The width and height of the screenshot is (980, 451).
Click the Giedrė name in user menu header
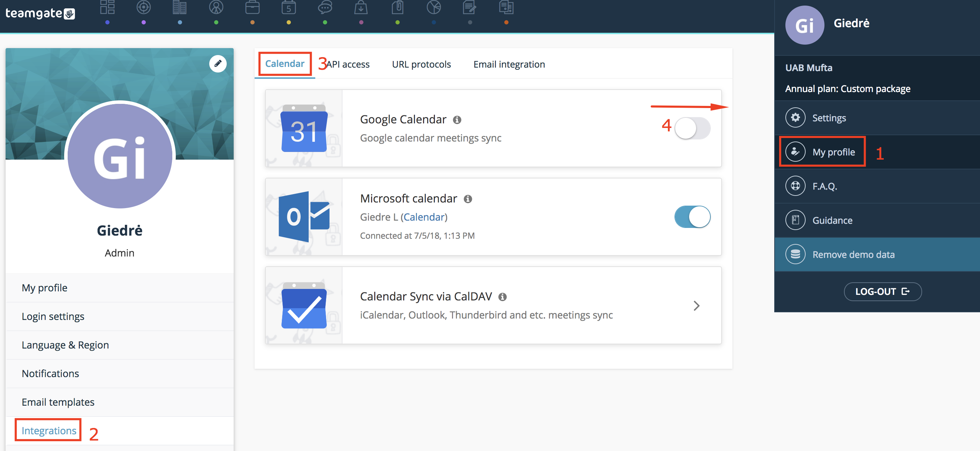tap(851, 23)
